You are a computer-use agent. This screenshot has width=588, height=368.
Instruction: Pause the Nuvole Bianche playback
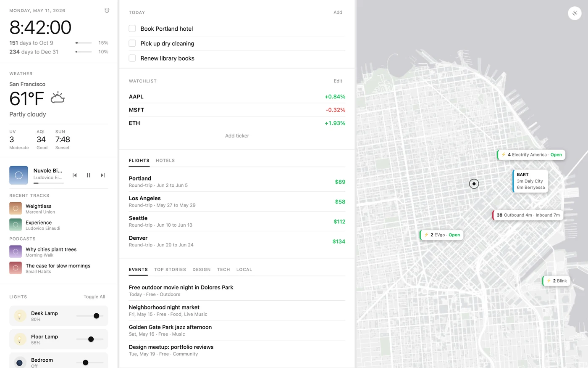coord(89,175)
